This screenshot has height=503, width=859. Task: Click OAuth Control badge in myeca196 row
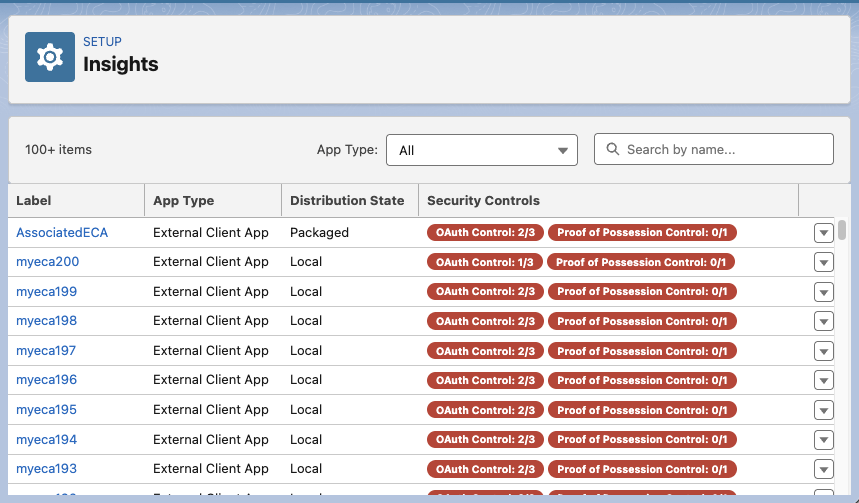485,380
